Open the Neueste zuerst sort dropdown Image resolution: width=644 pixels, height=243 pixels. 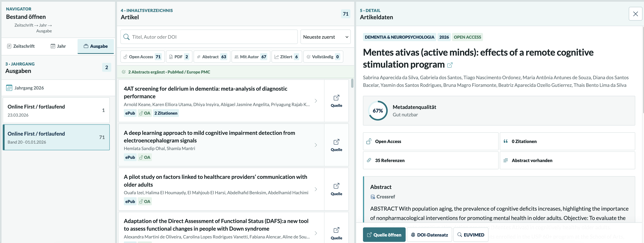click(325, 37)
